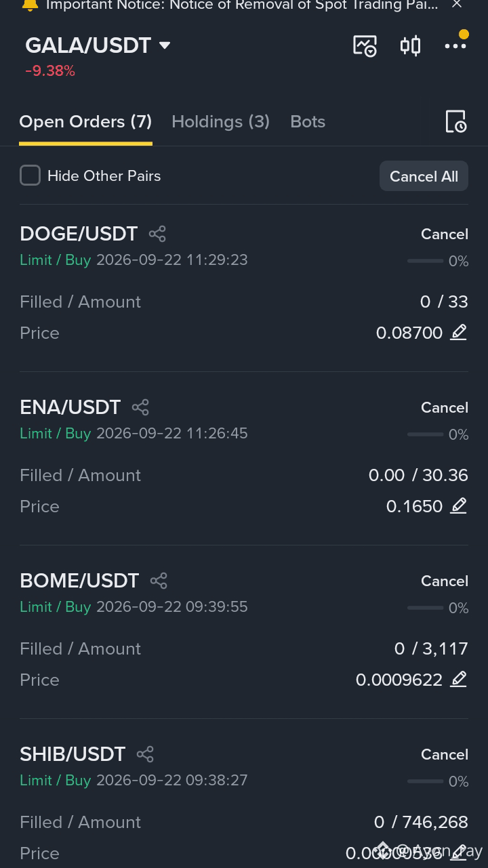Viewport: 488px width, 868px height.
Task: Share the SHIB/USDT order
Action: coord(145,754)
